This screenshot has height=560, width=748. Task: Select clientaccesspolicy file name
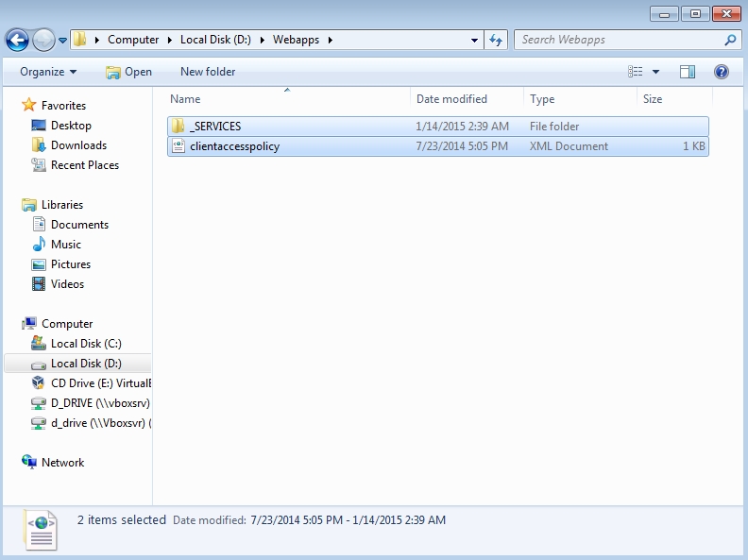tap(234, 146)
